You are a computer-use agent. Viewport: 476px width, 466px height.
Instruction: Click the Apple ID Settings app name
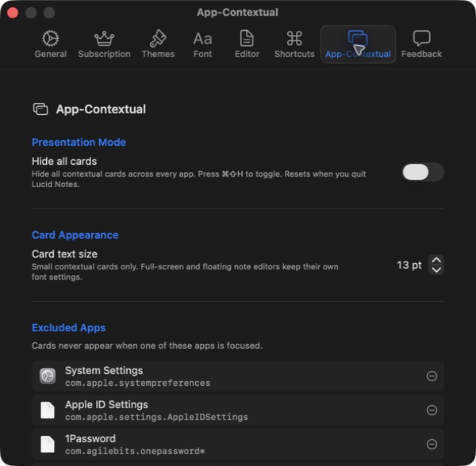(106, 404)
